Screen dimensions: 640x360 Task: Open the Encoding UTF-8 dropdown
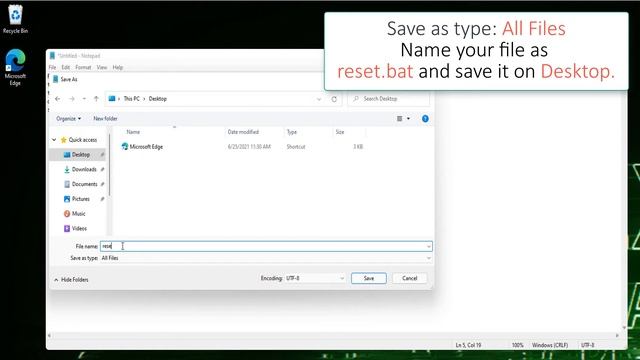315,278
